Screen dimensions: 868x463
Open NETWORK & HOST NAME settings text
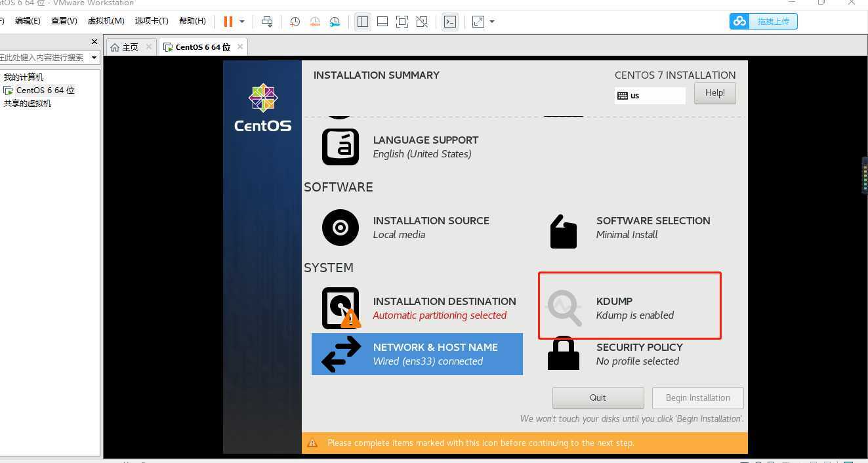tap(436, 348)
